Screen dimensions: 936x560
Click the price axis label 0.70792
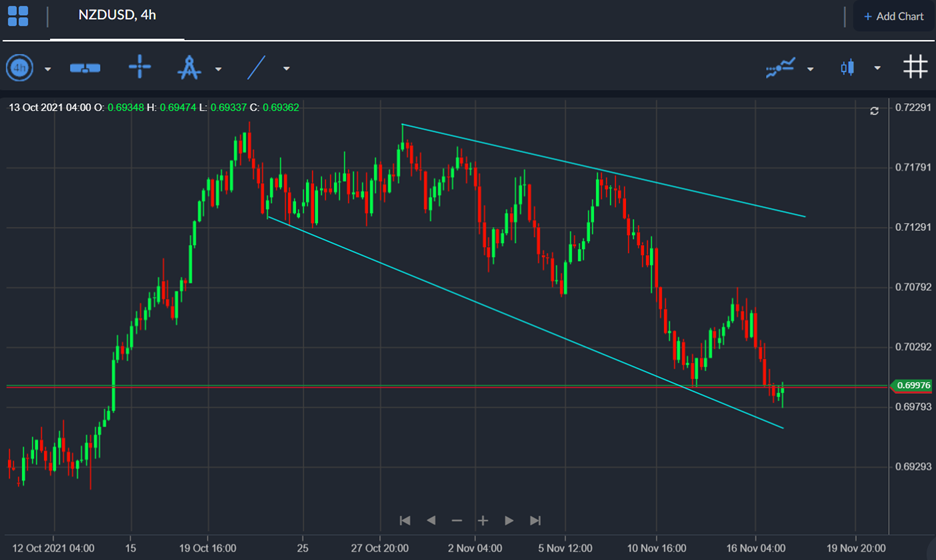click(x=913, y=287)
